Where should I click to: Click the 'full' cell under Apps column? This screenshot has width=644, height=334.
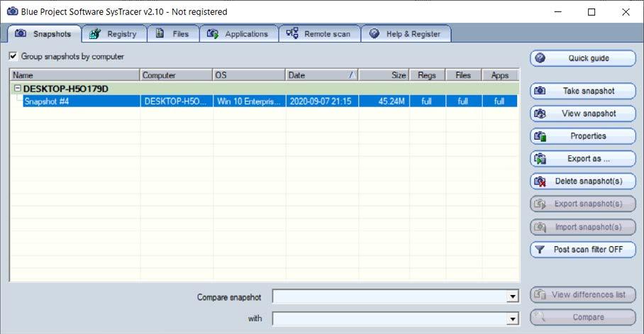coord(499,101)
